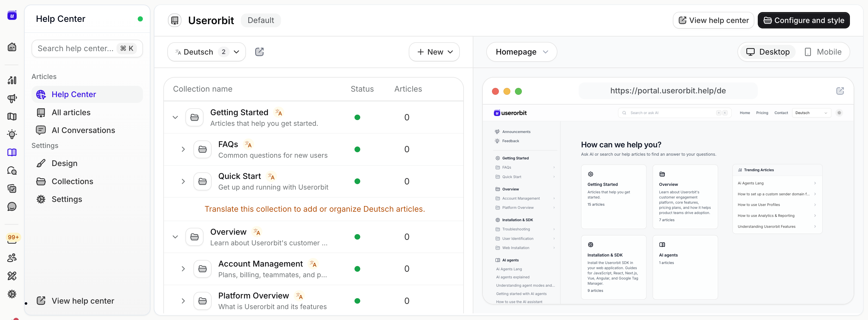The image size is (868, 320).
Task: Select Help Center in the sidebar
Action: click(x=87, y=95)
